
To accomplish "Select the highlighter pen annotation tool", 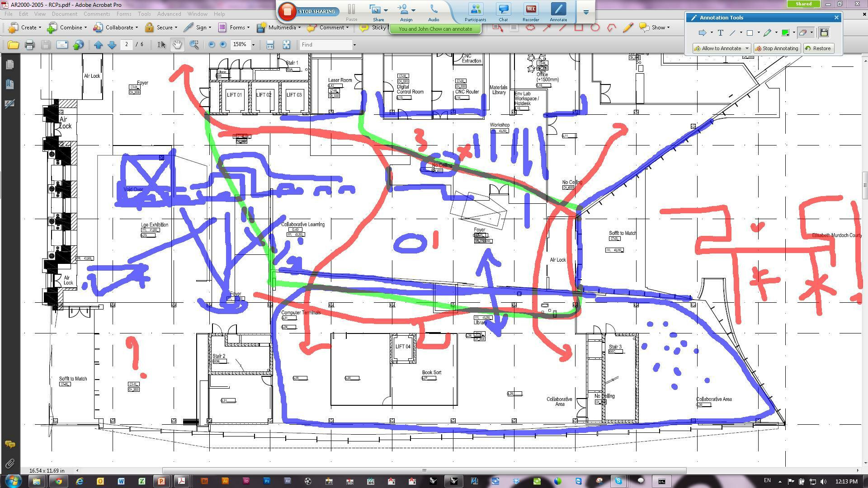I will (x=767, y=33).
